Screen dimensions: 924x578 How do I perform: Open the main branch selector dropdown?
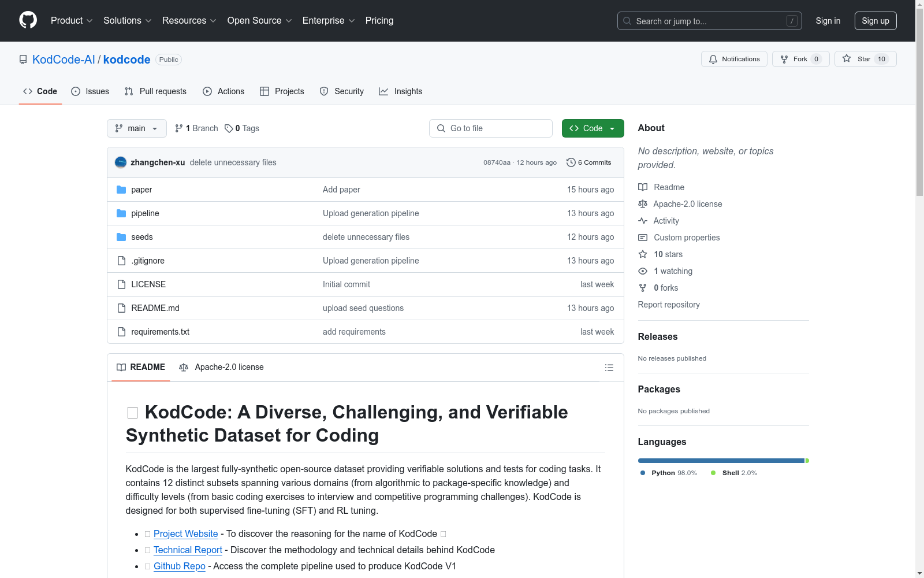(x=137, y=128)
